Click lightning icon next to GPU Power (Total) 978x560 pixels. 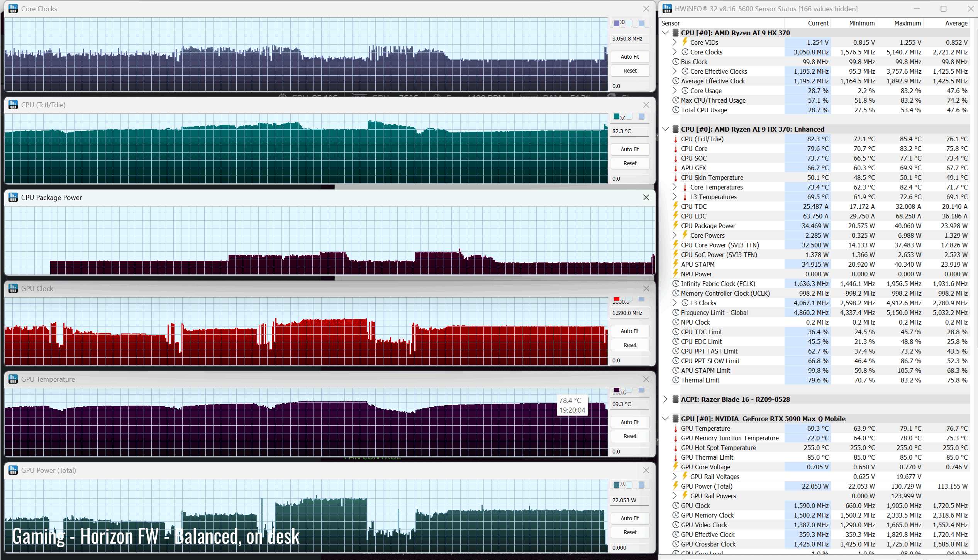(x=676, y=486)
